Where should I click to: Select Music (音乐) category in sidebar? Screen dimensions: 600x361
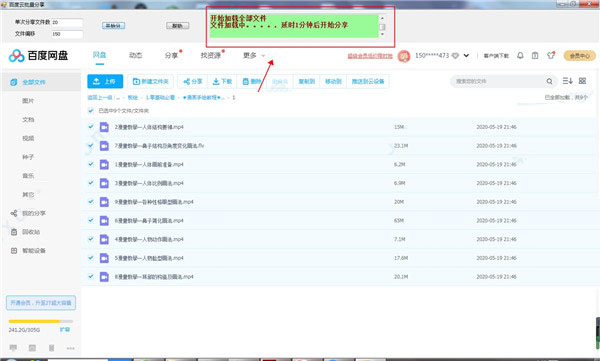click(28, 176)
